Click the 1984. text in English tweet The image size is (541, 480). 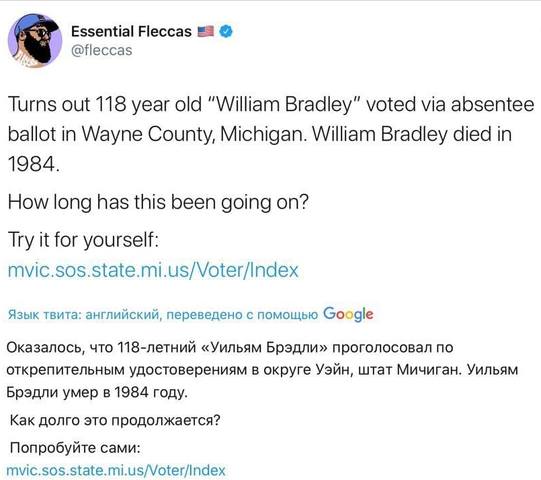(x=34, y=164)
